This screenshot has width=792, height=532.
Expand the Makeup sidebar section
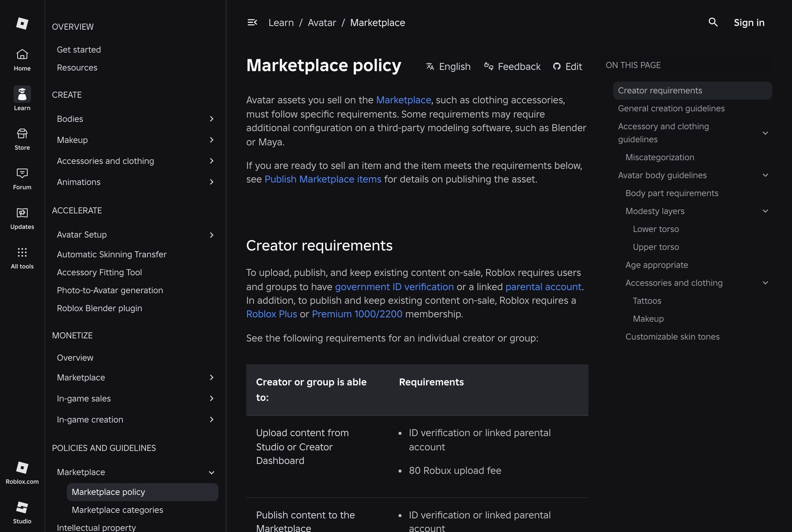(x=211, y=140)
